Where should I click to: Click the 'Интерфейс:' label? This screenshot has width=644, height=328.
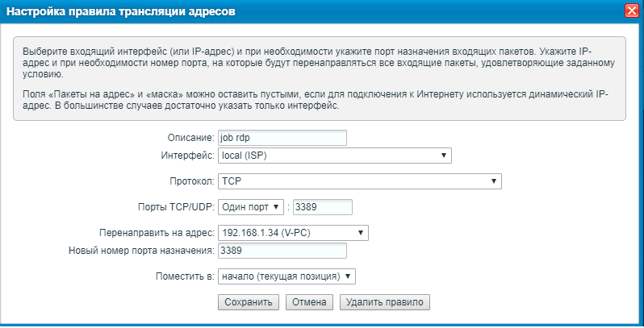tap(188, 156)
